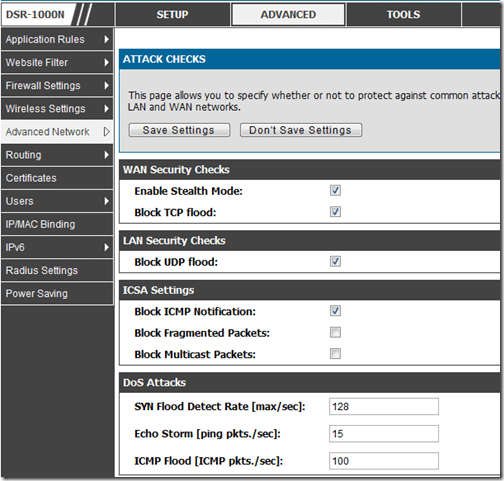Click the Advanced Network arrow icon
This screenshot has height=481, width=504.
coord(106,132)
